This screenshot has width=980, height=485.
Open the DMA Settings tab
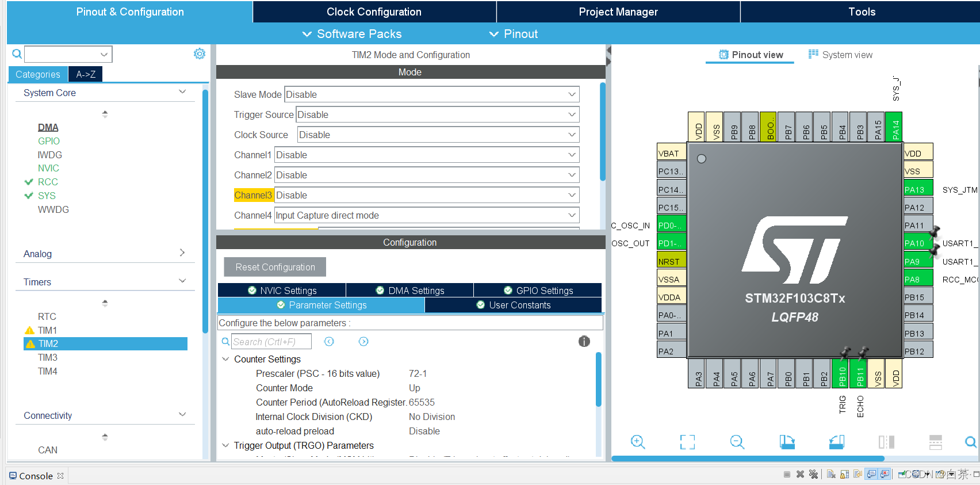point(410,290)
